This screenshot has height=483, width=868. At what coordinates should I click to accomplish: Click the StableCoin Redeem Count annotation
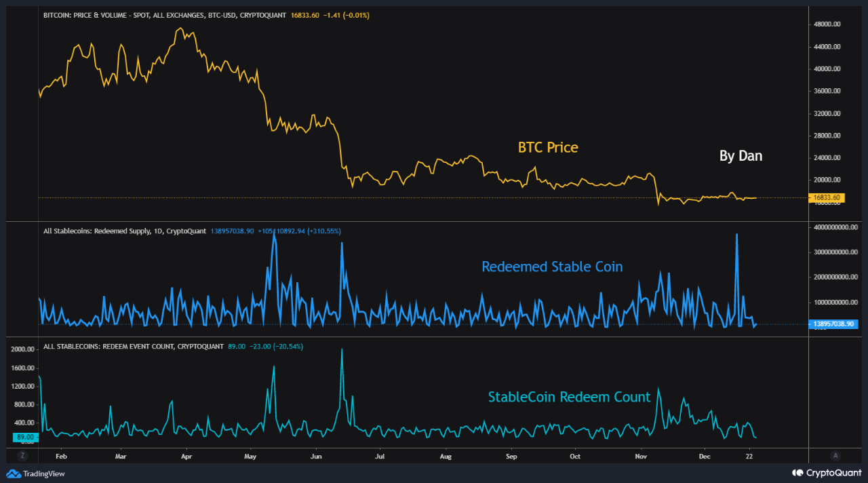click(x=569, y=397)
